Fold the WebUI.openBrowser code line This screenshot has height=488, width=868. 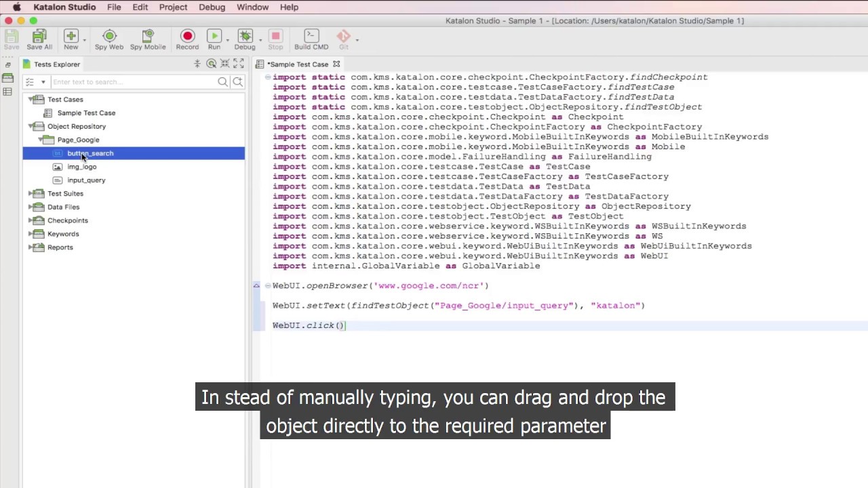click(x=268, y=286)
